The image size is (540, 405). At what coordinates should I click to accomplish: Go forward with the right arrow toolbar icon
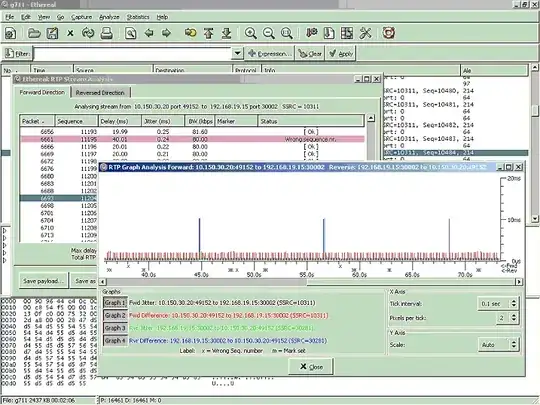[x=166, y=33]
